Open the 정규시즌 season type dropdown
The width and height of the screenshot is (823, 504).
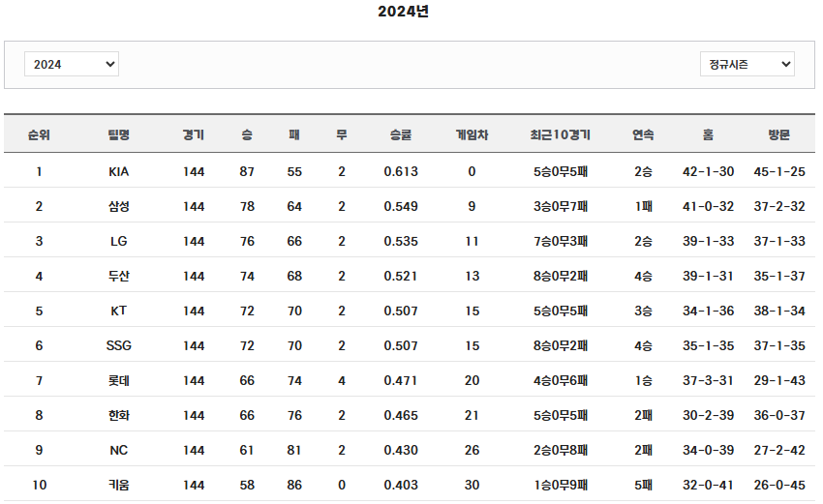click(747, 64)
